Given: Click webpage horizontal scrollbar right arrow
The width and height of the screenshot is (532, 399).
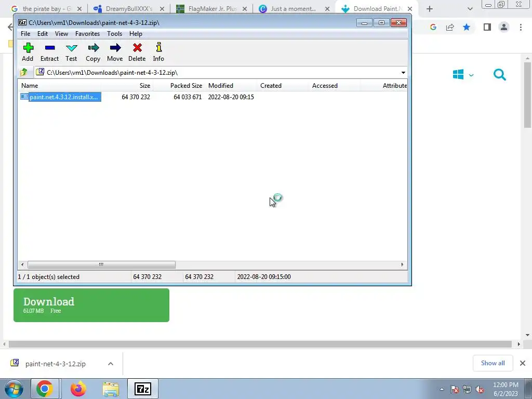Looking at the screenshot, I should pyautogui.click(x=518, y=344).
